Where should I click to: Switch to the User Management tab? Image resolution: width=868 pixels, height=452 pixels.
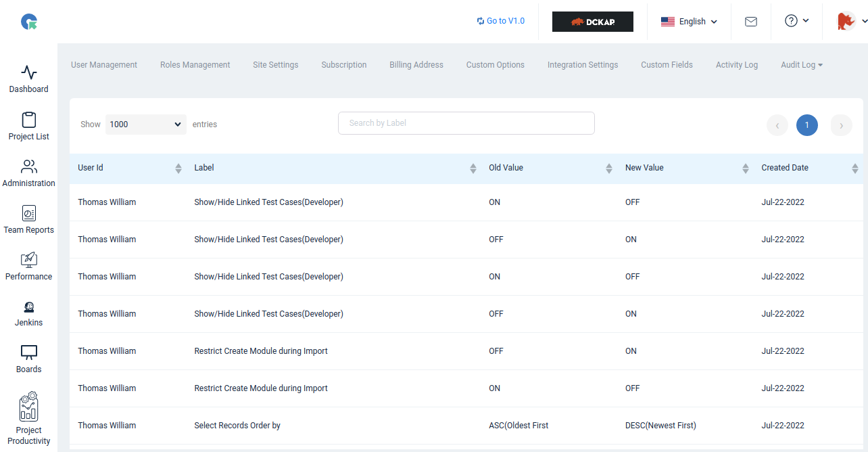click(x=104, y=65)
